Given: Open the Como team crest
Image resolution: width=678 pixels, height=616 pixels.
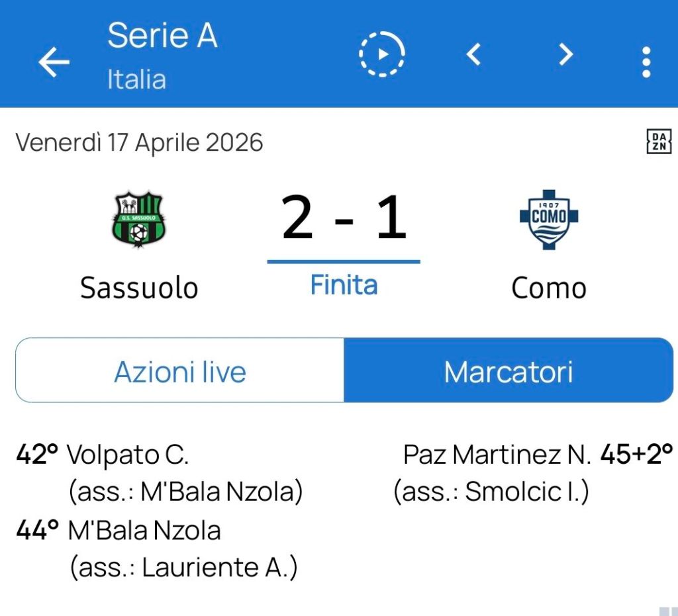Looking at the screenshot, I should (x=549, y=219).
